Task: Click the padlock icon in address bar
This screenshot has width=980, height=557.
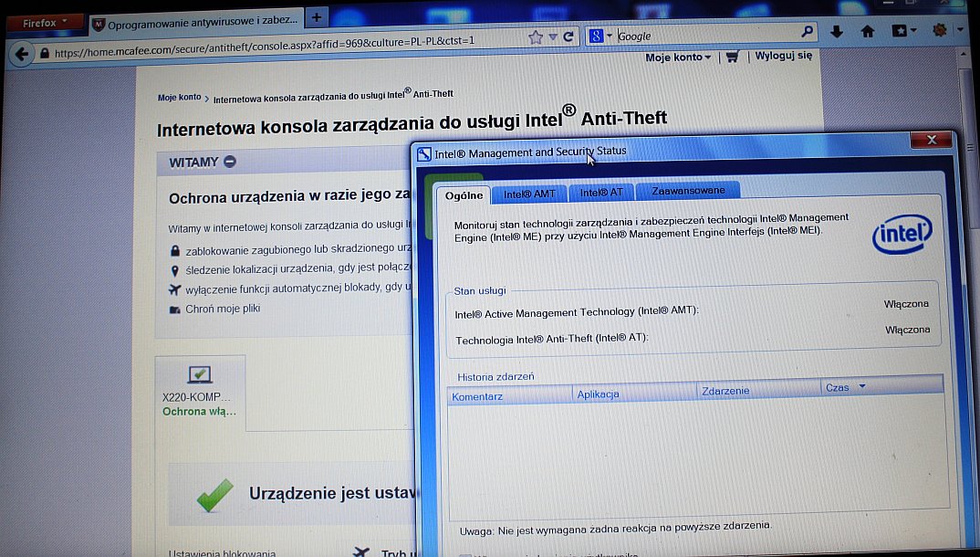Action: coord(45,54)
